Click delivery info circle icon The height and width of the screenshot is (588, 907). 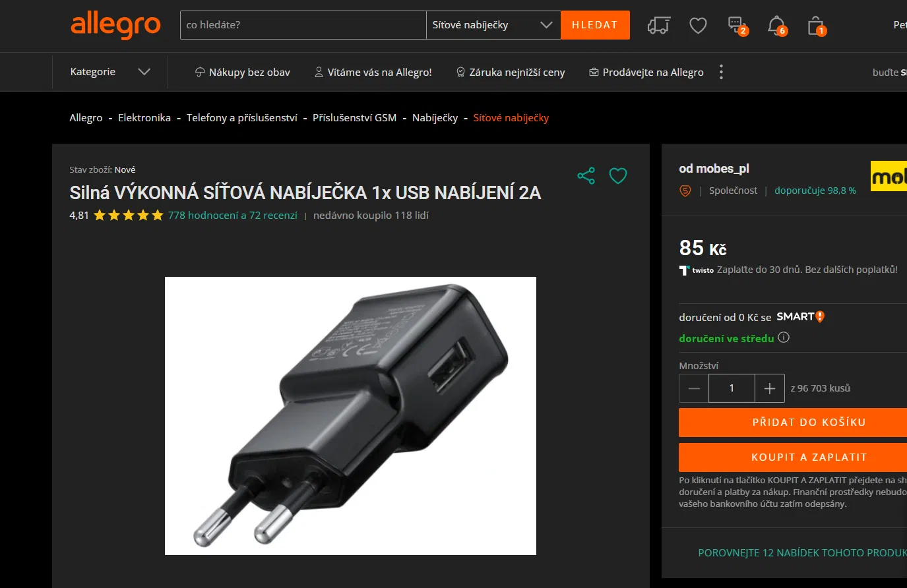[784, 338]
